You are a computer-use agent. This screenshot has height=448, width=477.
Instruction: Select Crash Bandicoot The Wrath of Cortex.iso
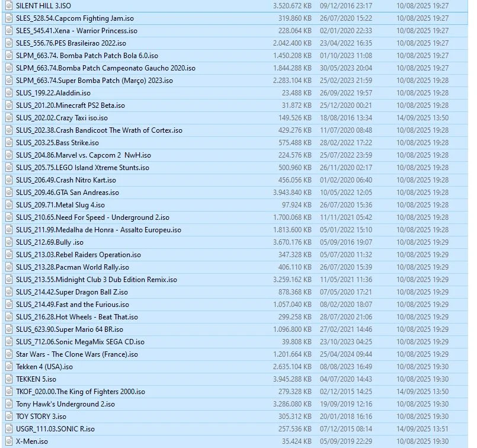tap(99, 130)
